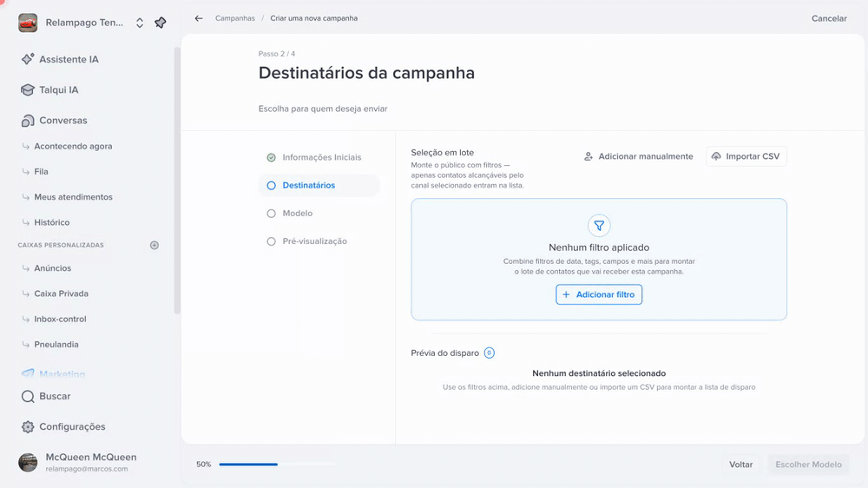Click the Relampago workspace avatar logo
The height and width of the screenshot is (488, 868).
click(28, 23)
